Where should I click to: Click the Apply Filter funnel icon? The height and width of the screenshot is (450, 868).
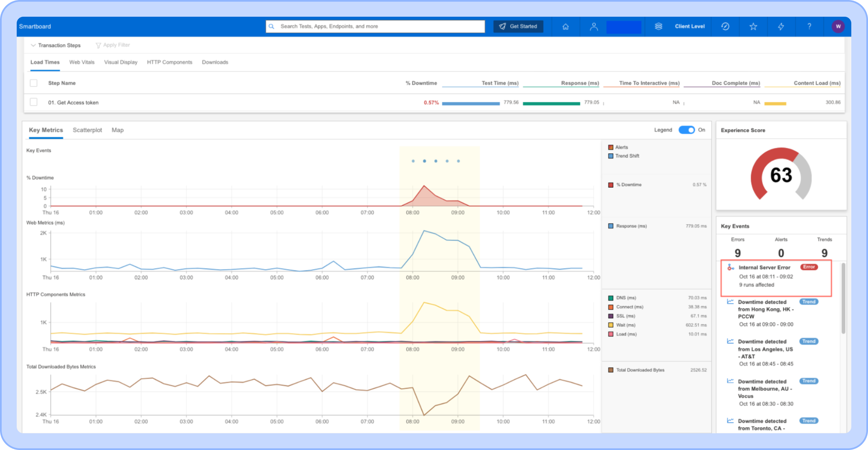click(98, 45)
